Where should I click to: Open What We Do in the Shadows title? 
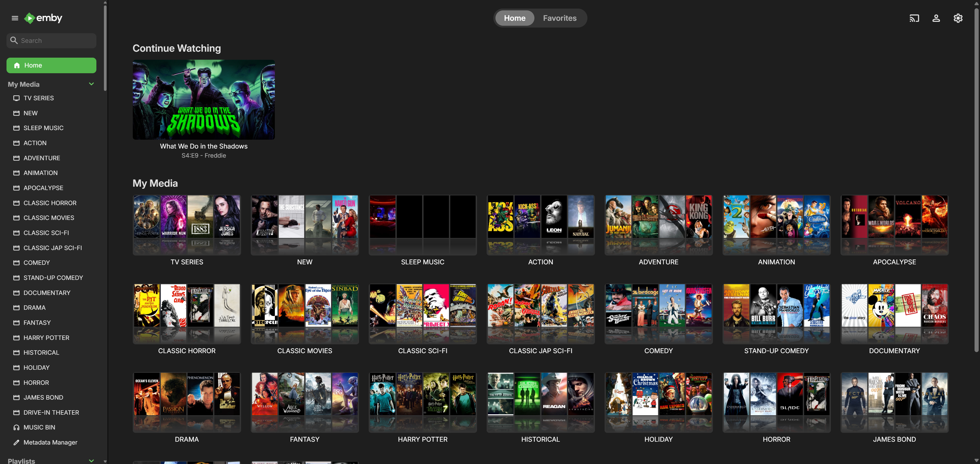(203, 146)
